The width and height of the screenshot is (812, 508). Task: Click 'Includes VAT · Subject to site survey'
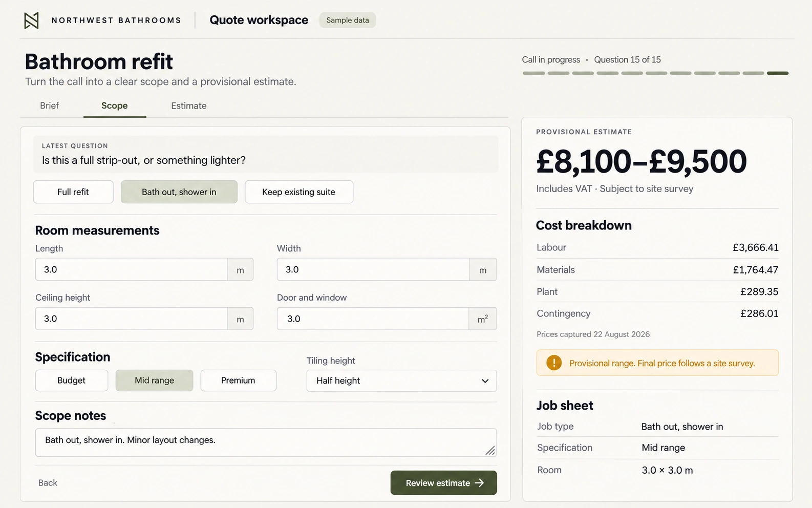pyautogui.click(x=614, y=188)
